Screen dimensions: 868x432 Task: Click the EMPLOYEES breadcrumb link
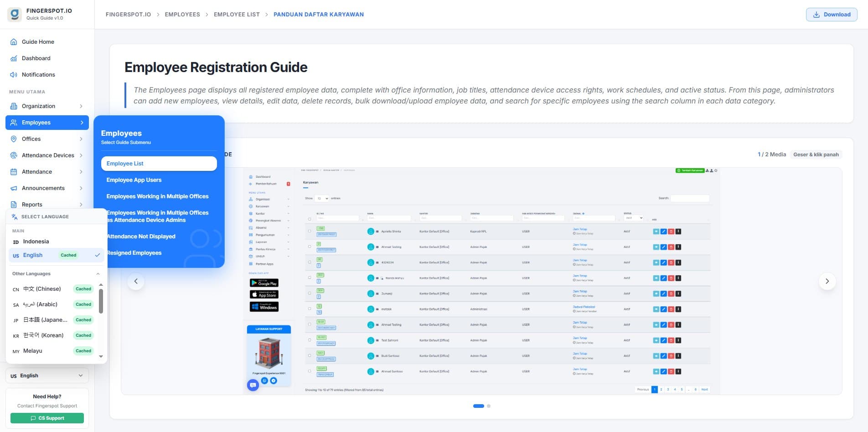[x=182, y=15]
